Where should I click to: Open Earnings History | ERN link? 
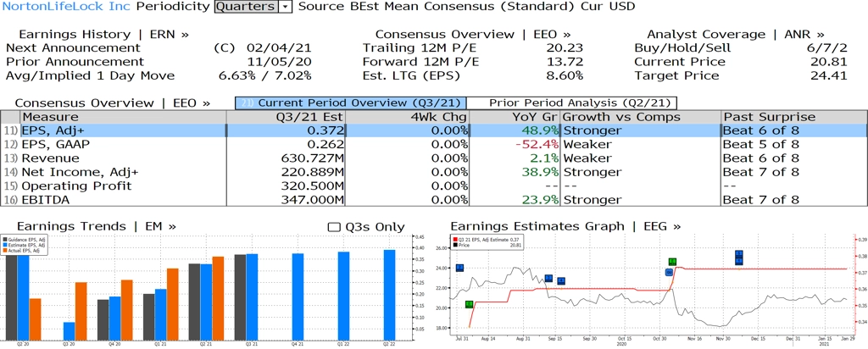click(x=103, y=34)
